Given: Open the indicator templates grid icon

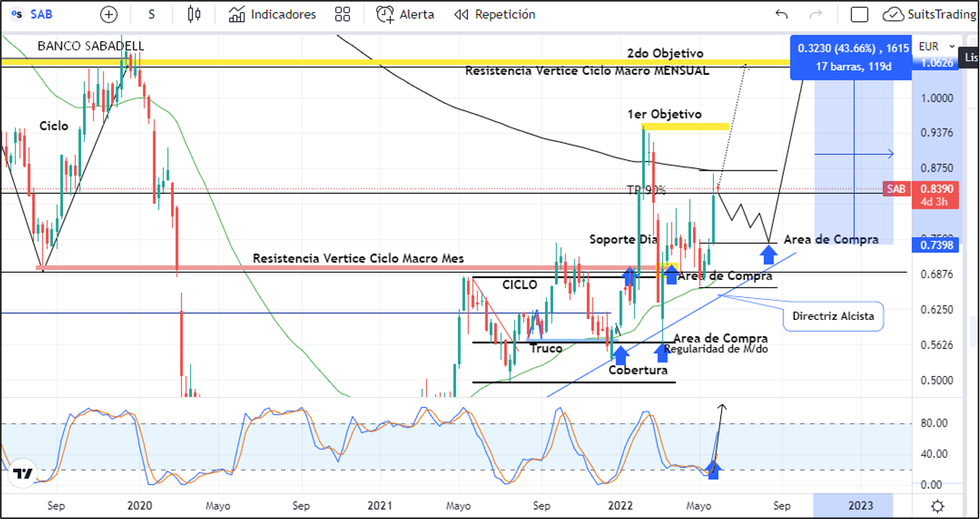Looking at the screenshot, I should pos(343,15).
